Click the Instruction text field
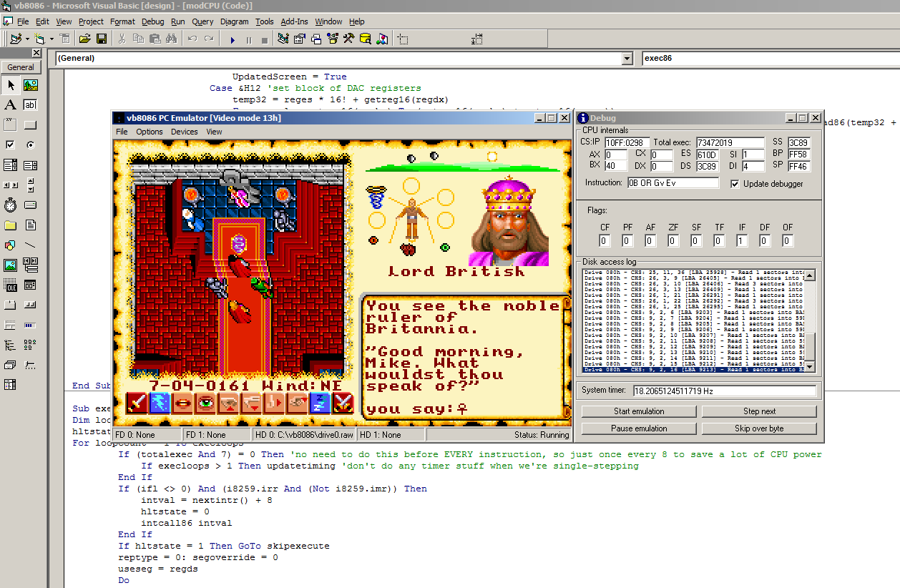 pyautogui.click(x=672, y=183)
